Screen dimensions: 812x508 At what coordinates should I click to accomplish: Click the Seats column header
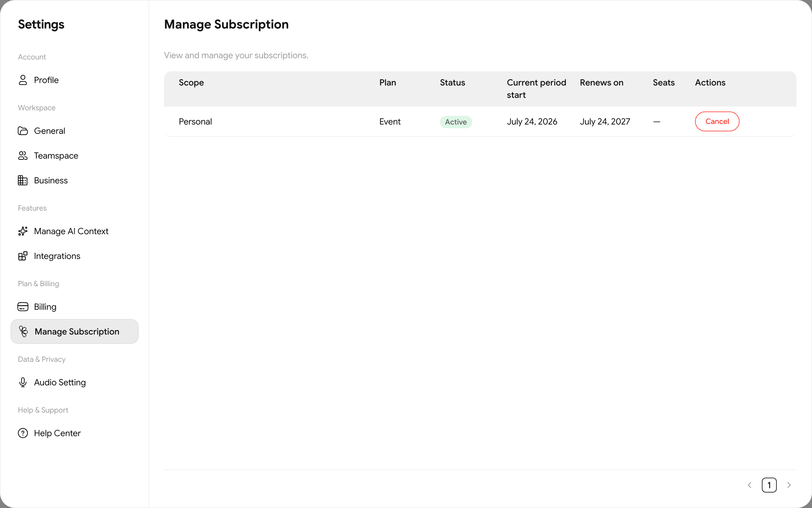tap(664, 83)
